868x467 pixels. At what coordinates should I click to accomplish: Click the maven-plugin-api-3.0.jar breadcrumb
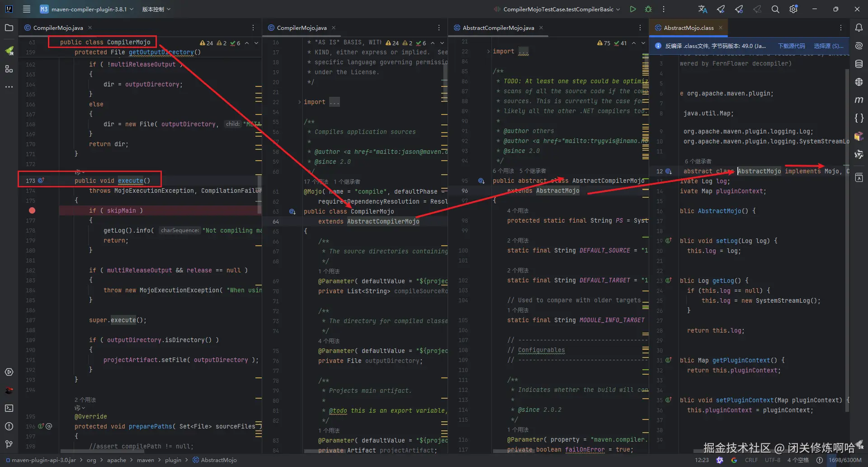click(41, 460)
